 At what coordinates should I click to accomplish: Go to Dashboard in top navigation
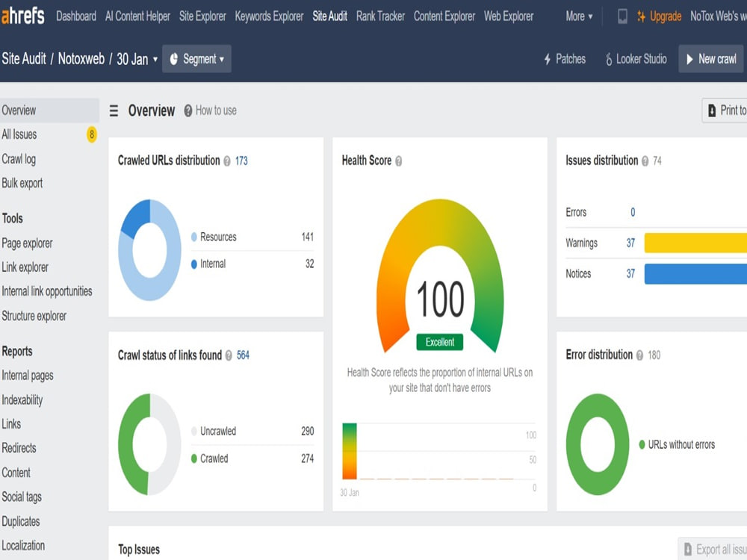(x=76, y=16)
